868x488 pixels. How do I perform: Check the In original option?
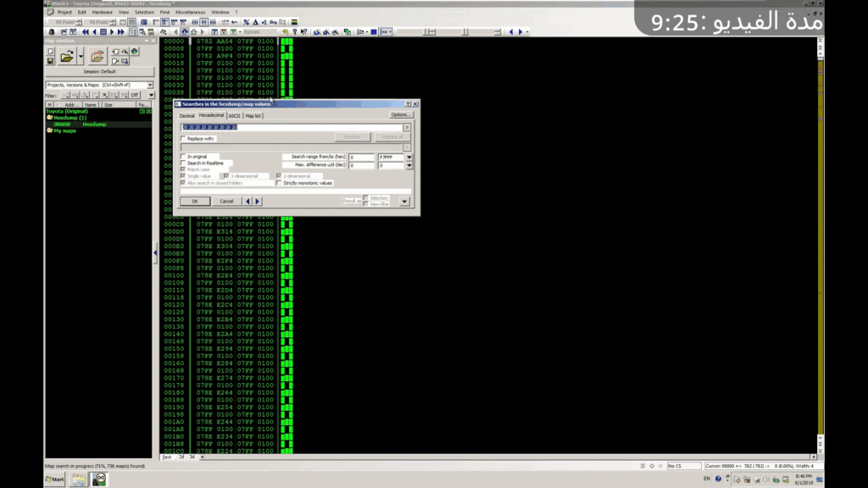(x=183, y=157)
